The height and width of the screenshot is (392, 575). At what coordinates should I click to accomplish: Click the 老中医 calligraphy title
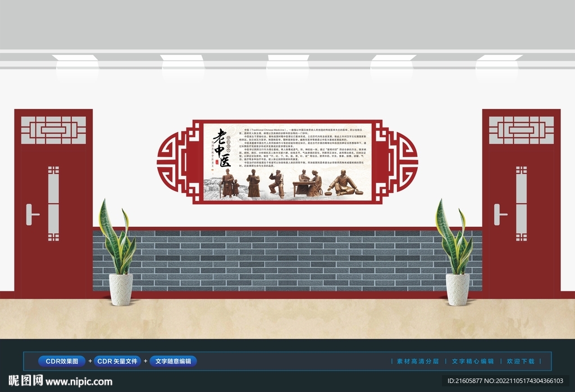tap(222, 147)
